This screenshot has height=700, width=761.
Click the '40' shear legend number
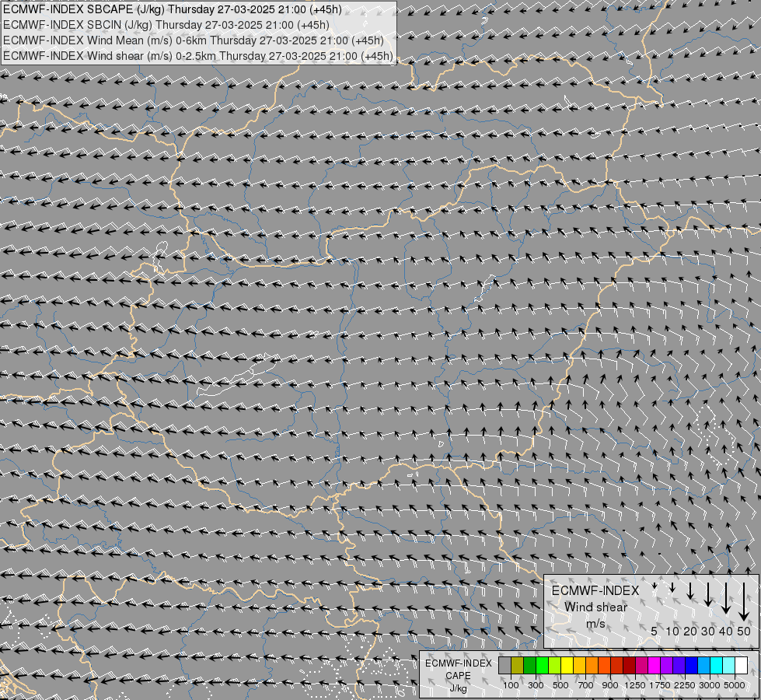click(x=726, y=632)
